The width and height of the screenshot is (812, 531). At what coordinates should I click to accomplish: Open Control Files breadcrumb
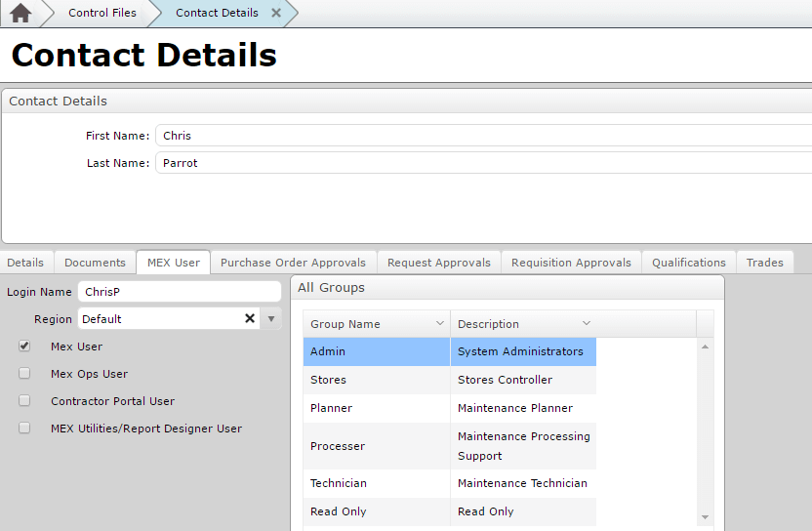tap(102, 13)
